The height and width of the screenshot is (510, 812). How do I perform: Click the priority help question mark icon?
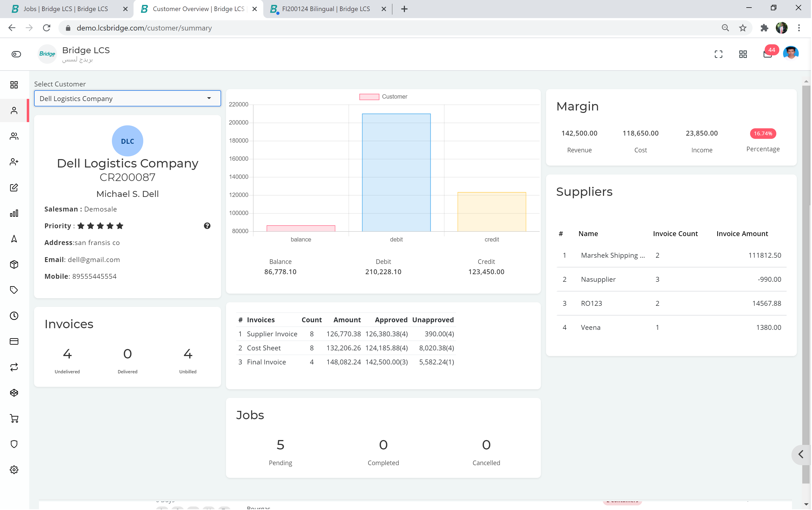click(x=207, y=226)
